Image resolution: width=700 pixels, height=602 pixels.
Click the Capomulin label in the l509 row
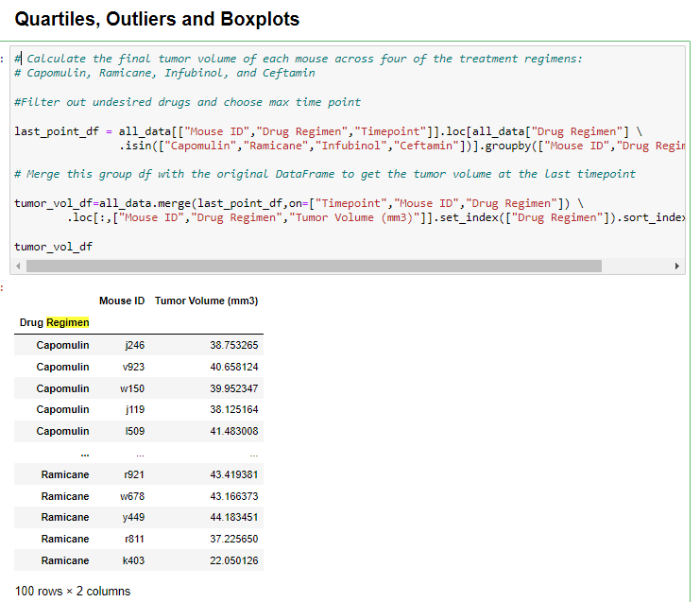click(x=62, y=431)
